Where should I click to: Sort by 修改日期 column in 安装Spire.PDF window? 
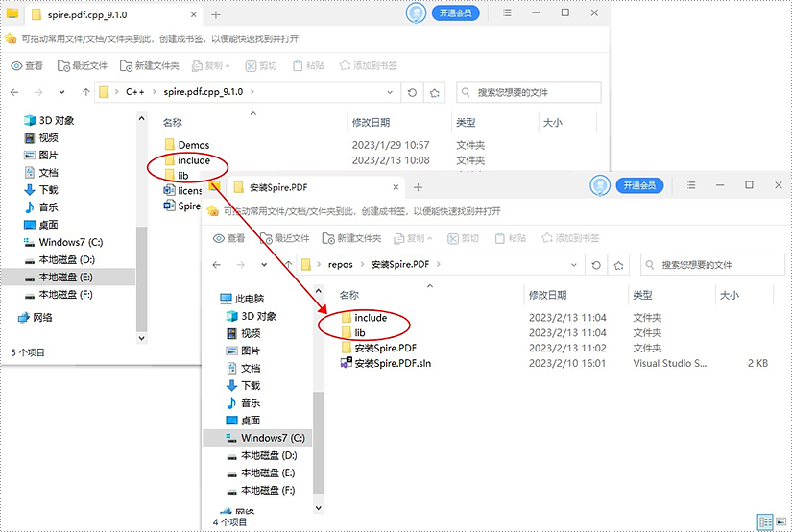click(547, 295)
